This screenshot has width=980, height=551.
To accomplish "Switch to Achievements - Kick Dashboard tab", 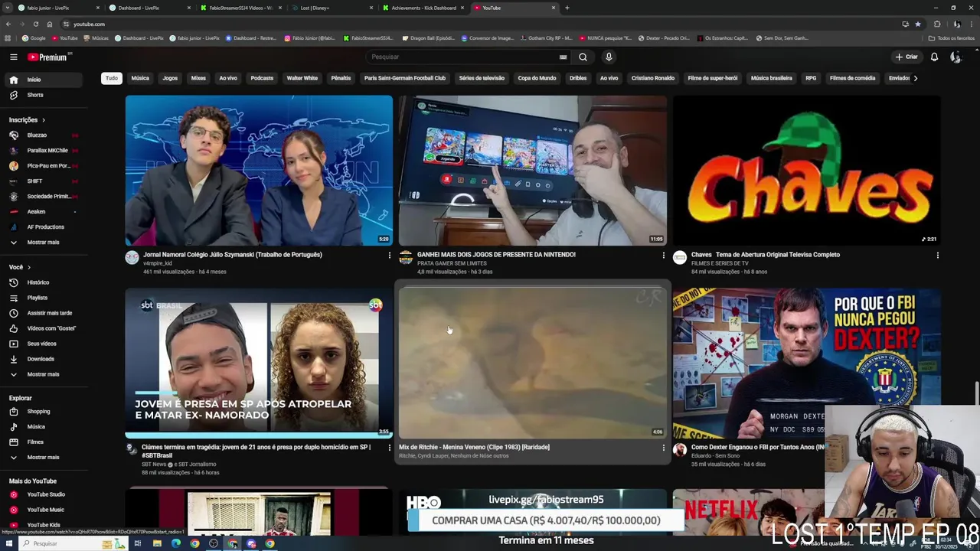I will (x=423, y=8).
